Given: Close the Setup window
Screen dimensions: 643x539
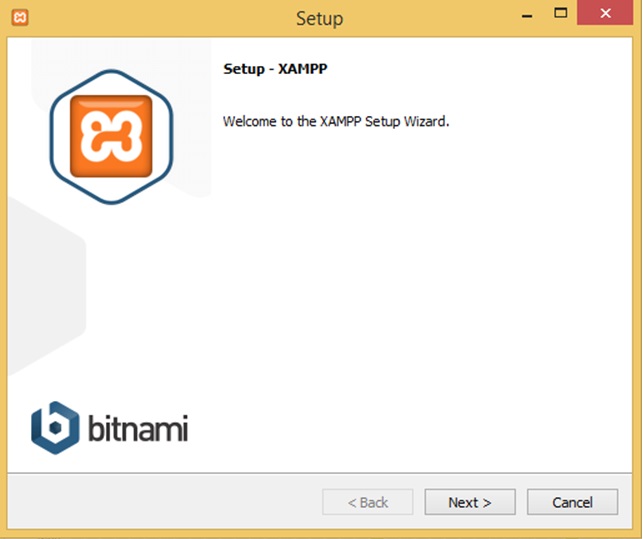Looking at the screenshot, I should coord(605,13).
